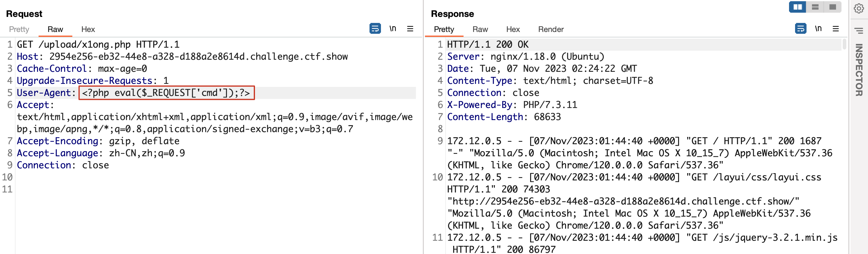Click the Response panel title
The image size is (868, 254).
452,14
